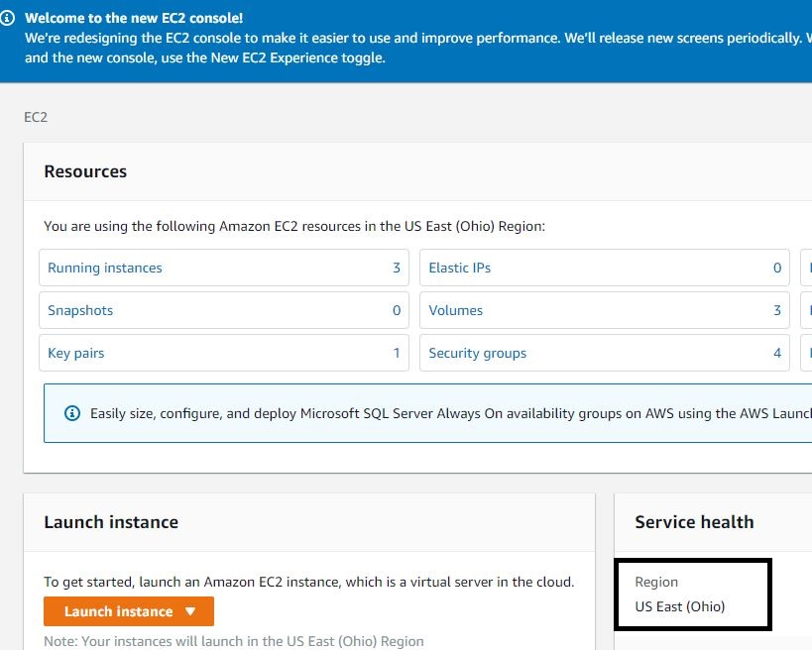Click the Elastic IPs count 0
812x650 pixels.
(x=776, y=268)
